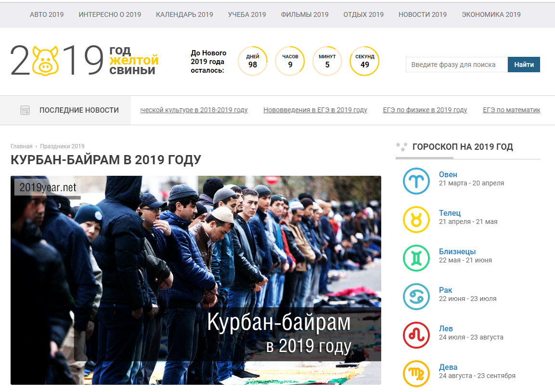Image resolution: width=555 pixels, height=392 pixels.
Task: Open the АВТО 2019 menu item
Action: pyautogui.click(x=47, y=14)
